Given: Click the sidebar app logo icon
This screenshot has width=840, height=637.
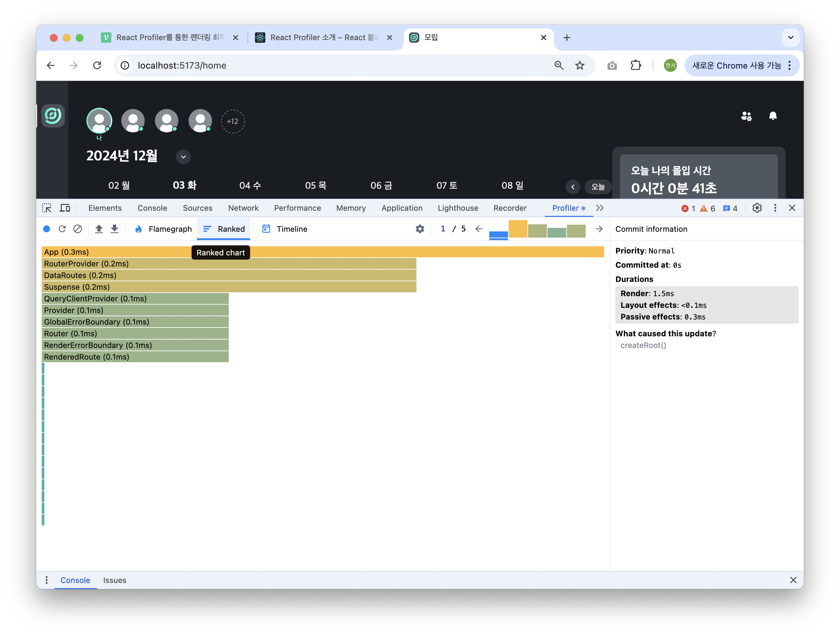Looking at the screenshot, I should pos(53,116).
